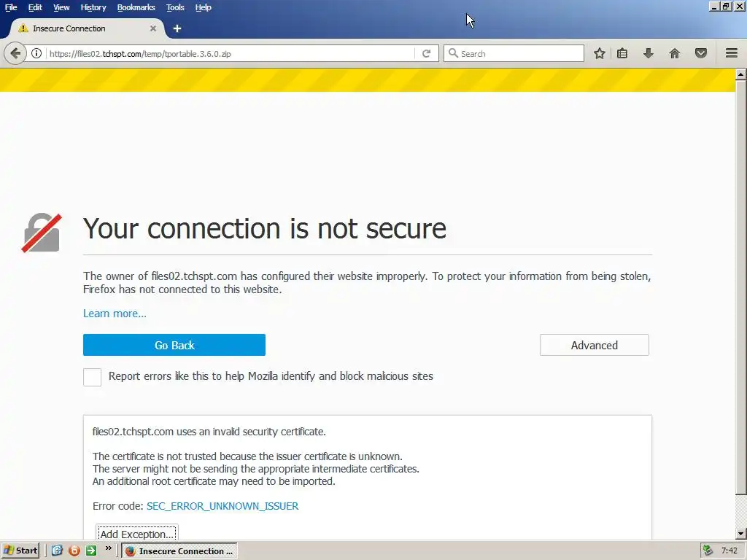The image size is (747, 560).
Task: Open the hamburger menu
Action: tap(732, 53)
